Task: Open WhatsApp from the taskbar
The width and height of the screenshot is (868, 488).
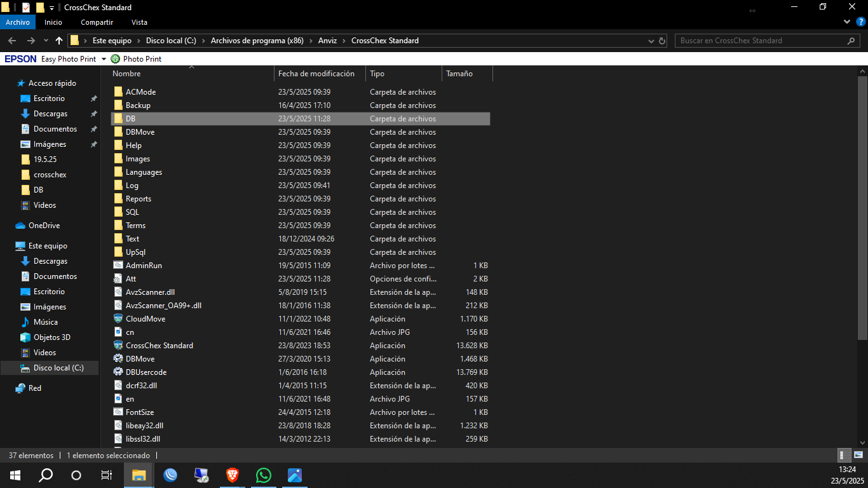Action: (263, 475)
